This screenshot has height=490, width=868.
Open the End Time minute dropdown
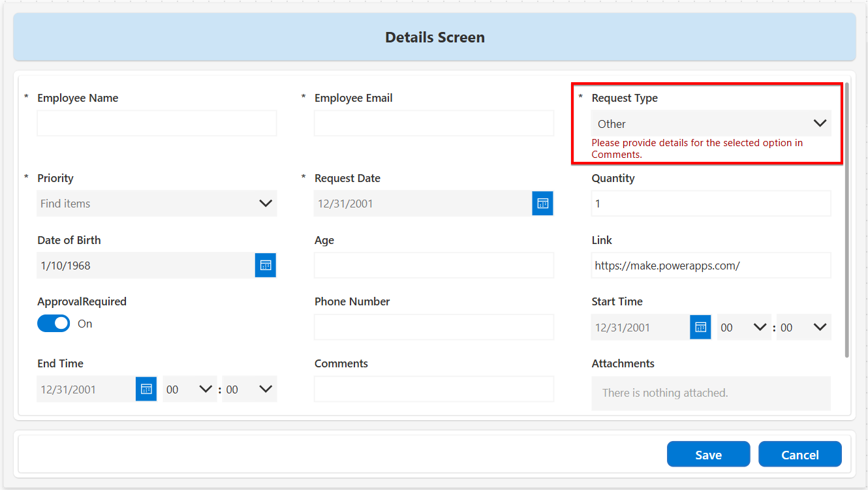click(249, 390)
